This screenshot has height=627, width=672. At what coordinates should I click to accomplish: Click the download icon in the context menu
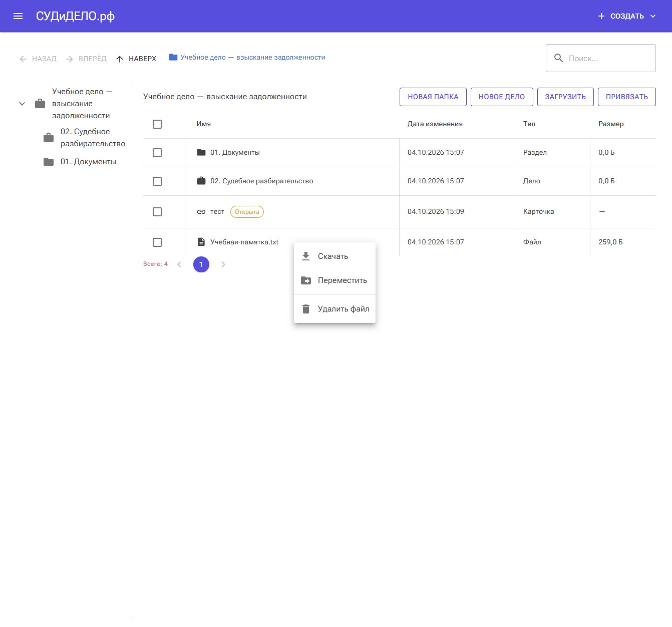pyautogui.click(x=306, y=256)
